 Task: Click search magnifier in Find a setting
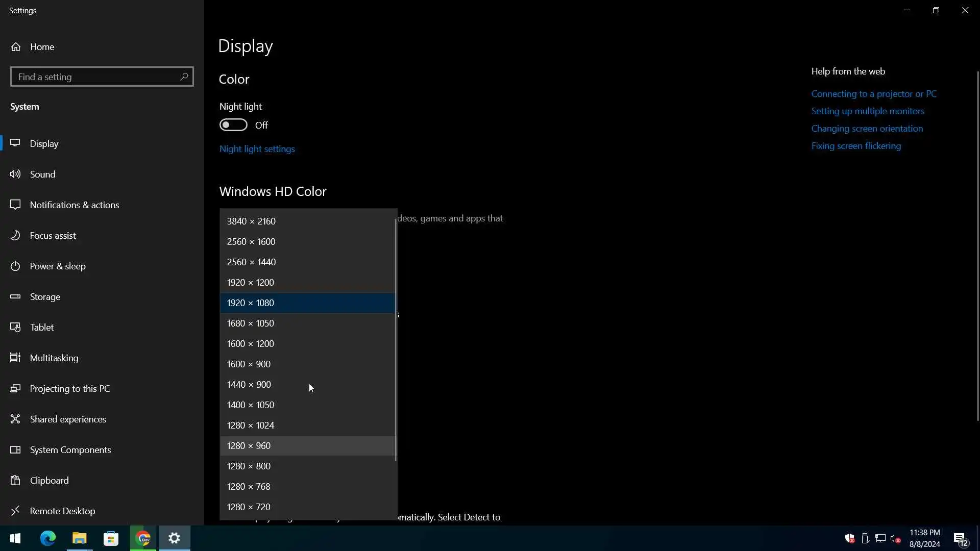coord(184,77)
